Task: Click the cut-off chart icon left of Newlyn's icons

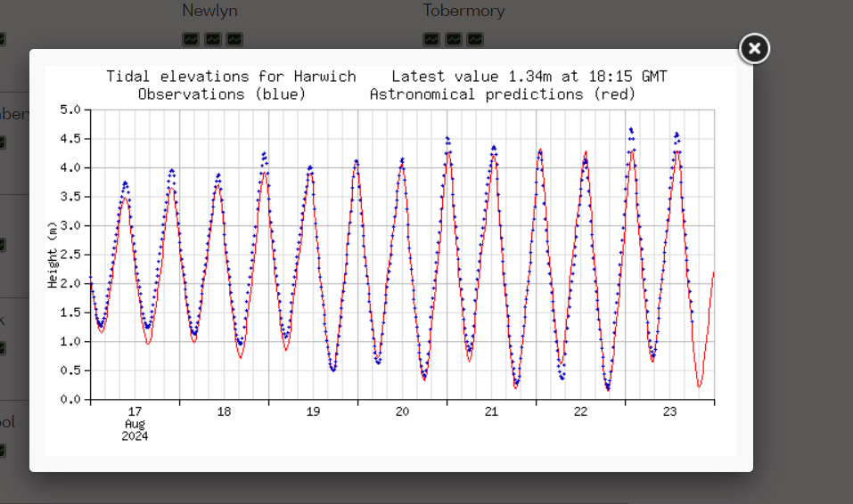Action: pos(2,39)
